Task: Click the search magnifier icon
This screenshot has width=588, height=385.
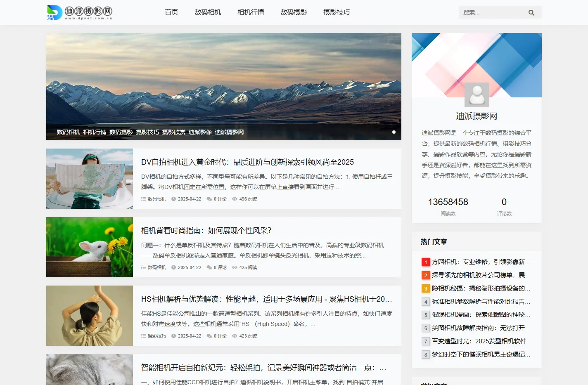Action: [531, 13]
